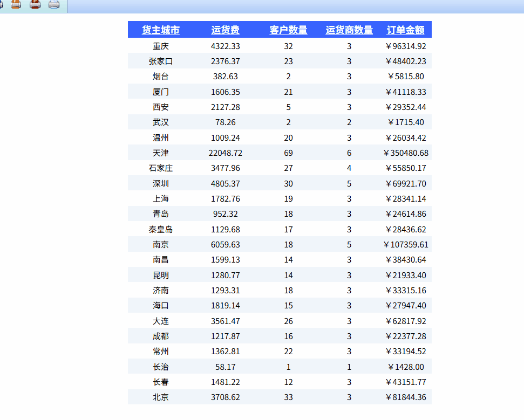The width and height of the screenshot is (524, 420).
Task: Select the 济南 city cell
Action: tap(161, 291)
